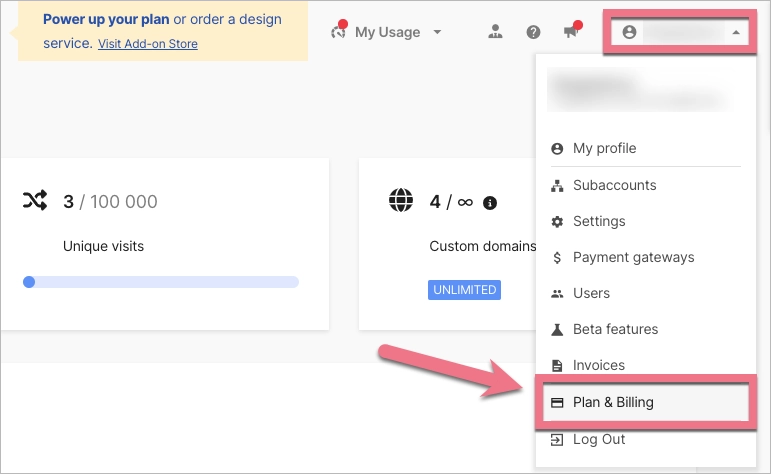Follow the Visit Add-on Store link

tap(148, 44)
